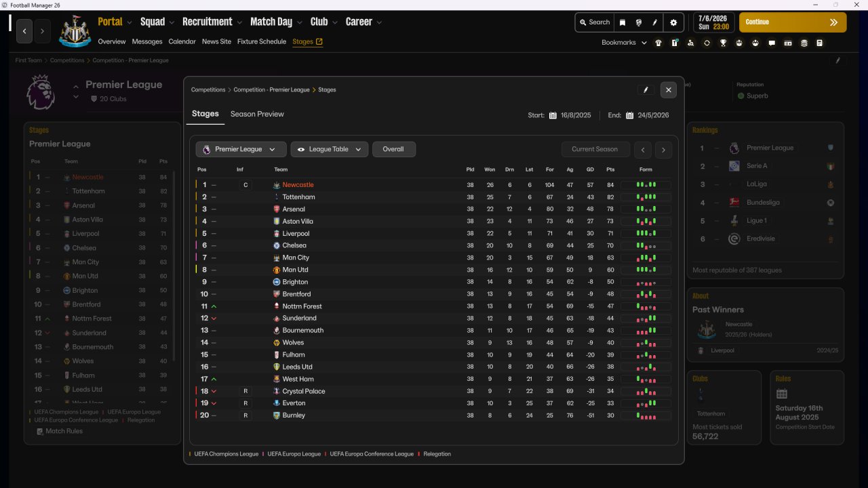Image resolution: width=868 pixels, height=488 pixels.
Task: Open the speech bubble icon in Bookmarks bar
Action: (x=772, y=43)
